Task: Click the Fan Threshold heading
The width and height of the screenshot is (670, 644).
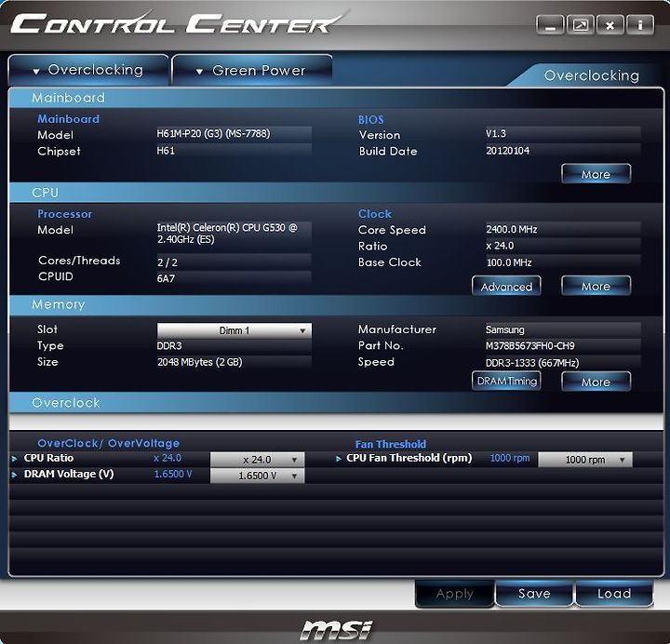Action: 391,444
